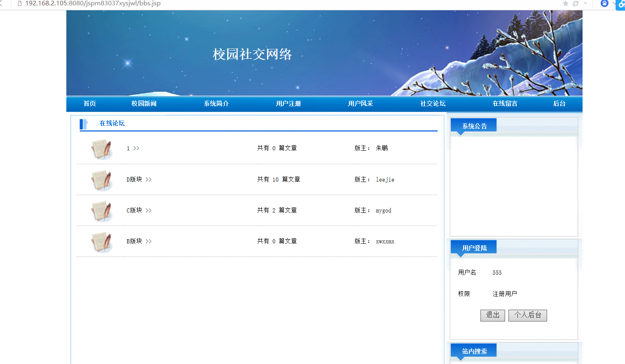The height and width of the screenshot is (364, 625).
Task: Click the 用户登陆 panel header
Action: [474, 247]
